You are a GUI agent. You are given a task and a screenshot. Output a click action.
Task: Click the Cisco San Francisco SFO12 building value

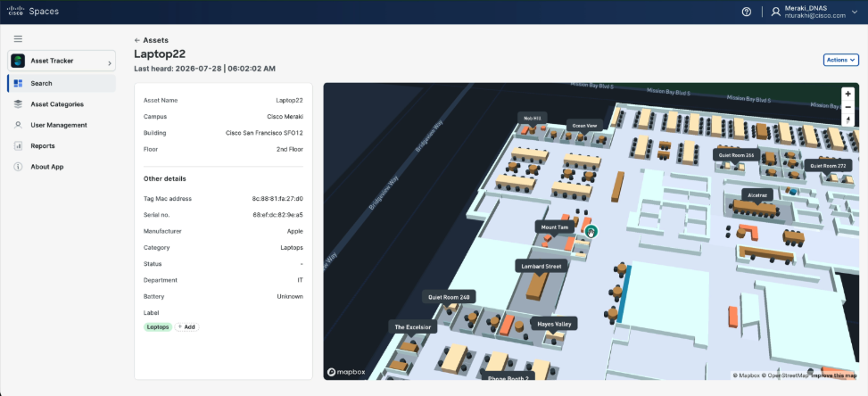coord(264,133)
